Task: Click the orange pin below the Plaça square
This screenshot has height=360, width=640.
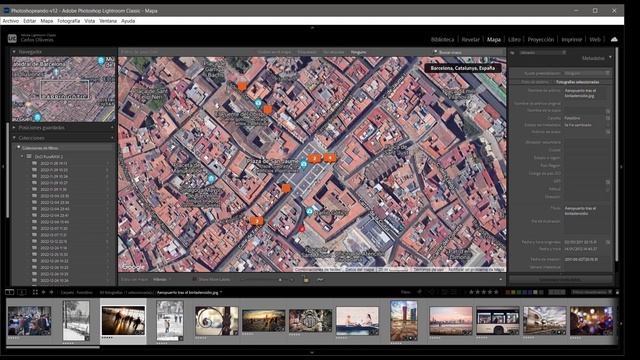Action: coord(286,188)
